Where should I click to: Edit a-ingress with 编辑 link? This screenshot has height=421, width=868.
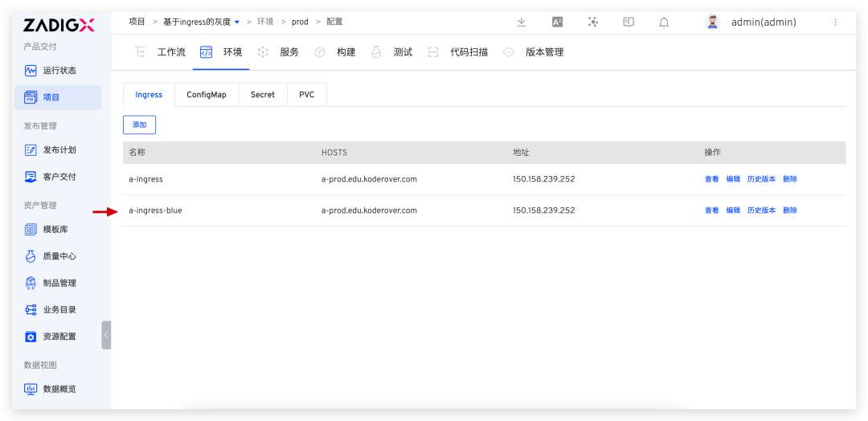733,179
